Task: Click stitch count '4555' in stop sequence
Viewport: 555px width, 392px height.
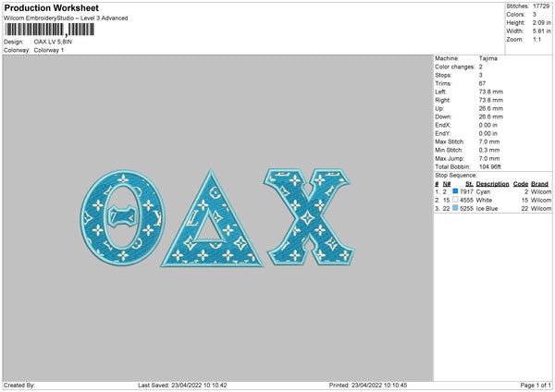Action: click(466, 201)
